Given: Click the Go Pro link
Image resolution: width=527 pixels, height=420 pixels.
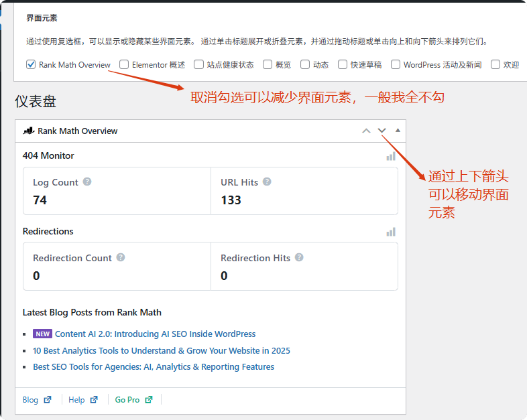Looking at the screenshot, I should coord(127,400).
